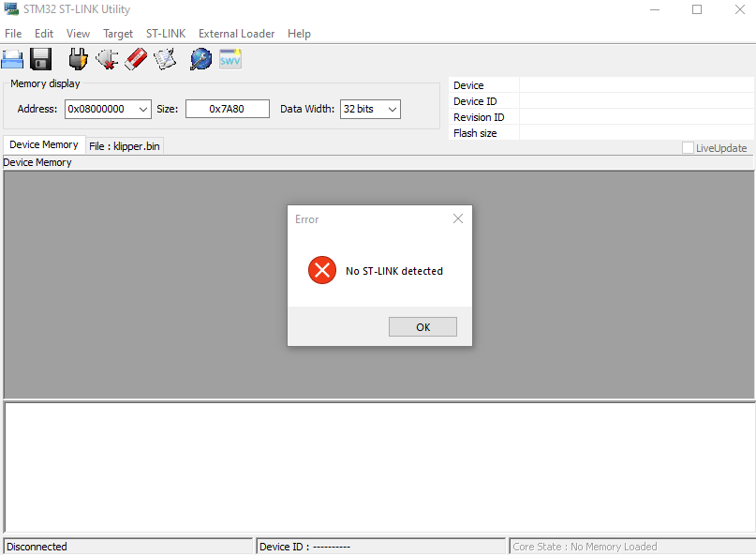Click the Open file toolbar icon
756x556 pixels.
pos(12,60)
